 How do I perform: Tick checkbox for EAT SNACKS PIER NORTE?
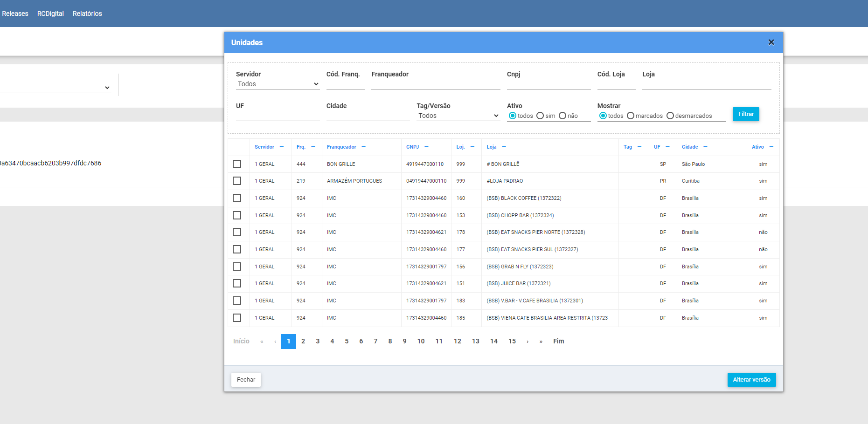click(237, 232)
